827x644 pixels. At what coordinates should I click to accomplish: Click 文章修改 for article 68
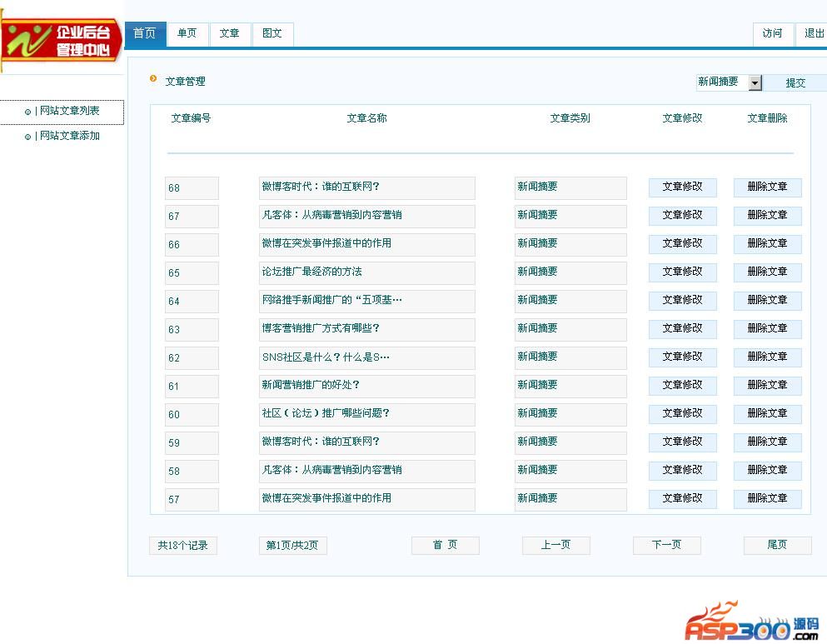pos(682,187)
